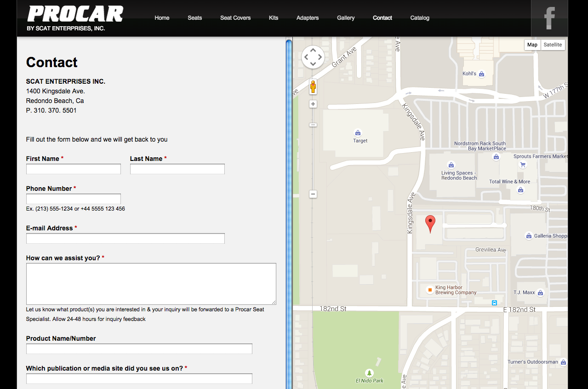Focus the Phone Number field
The image size is (588, 389).
tap(74, 199)
